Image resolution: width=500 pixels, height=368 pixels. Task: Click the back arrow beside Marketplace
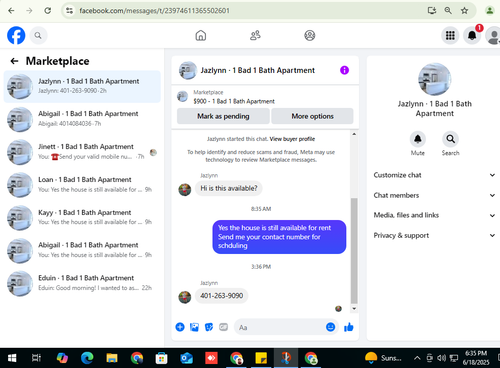[x=14, y=61]
